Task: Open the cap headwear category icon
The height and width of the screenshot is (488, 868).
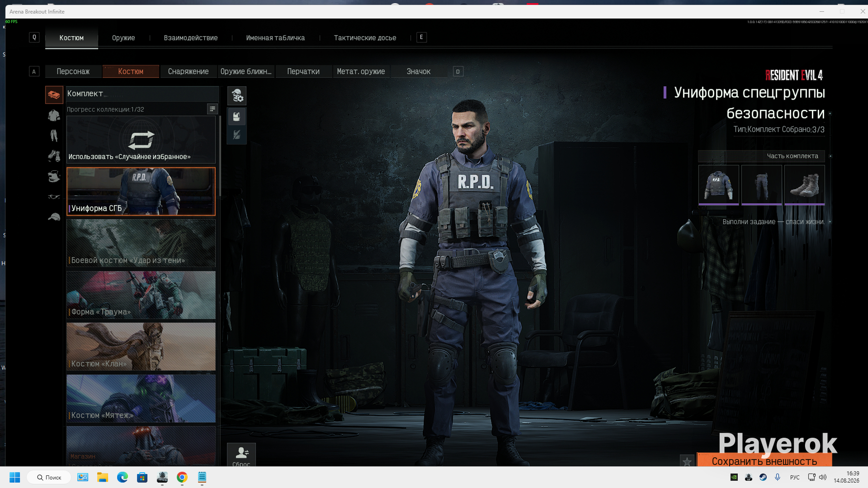Action: click(x=54, y=217)
